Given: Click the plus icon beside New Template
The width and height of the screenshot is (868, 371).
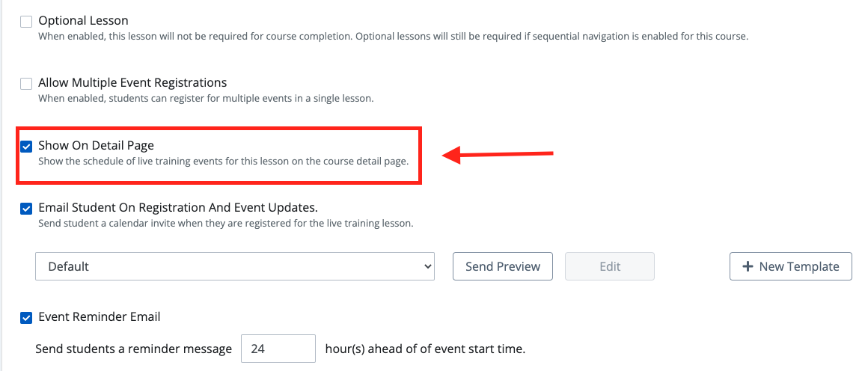Looking at the screenshot, I should pyautogui.click(x=748, y=266).
